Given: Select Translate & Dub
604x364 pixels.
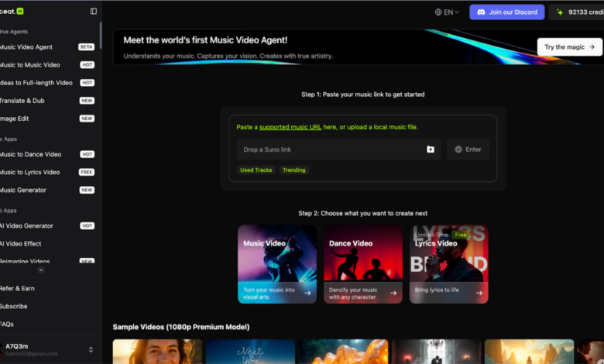Looking at the screenshot, I should coord(47,101).
